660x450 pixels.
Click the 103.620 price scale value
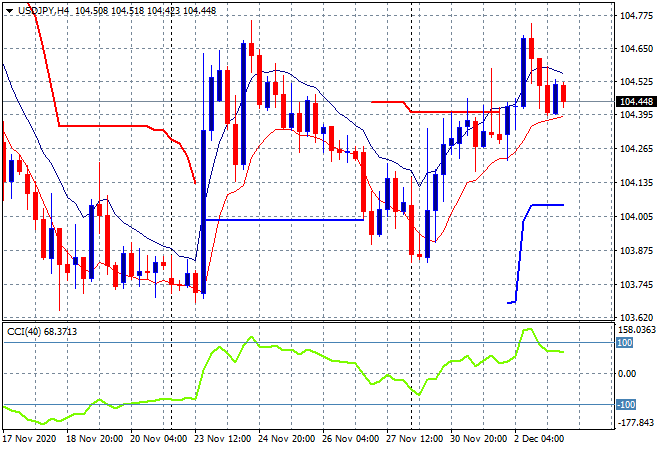(636, 317)
